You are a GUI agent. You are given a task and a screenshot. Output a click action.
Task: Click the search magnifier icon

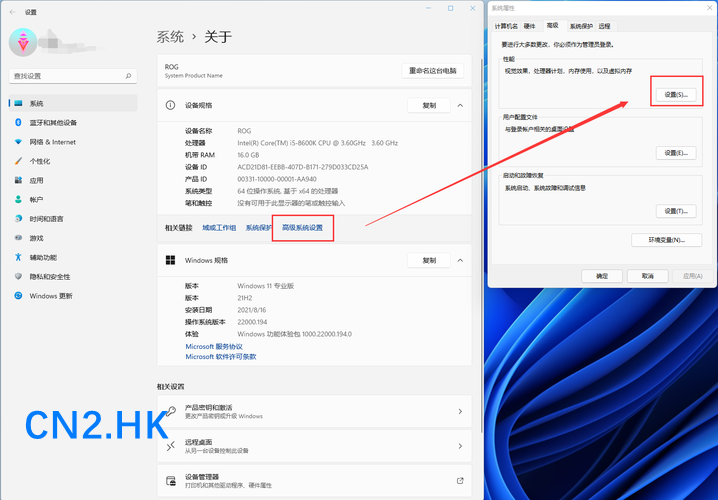(x=128, y=76)
